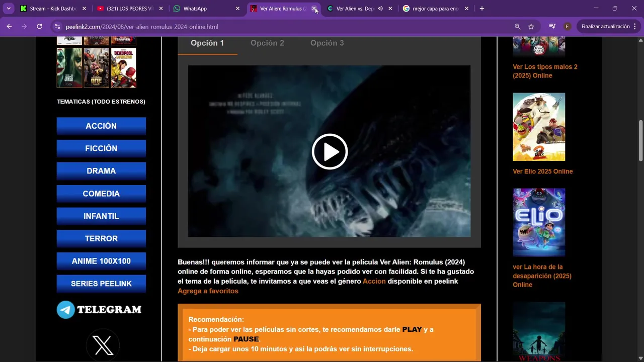Screen dimensions: 644x362
Task: Open the X social icon
Action: coord(103,345)
